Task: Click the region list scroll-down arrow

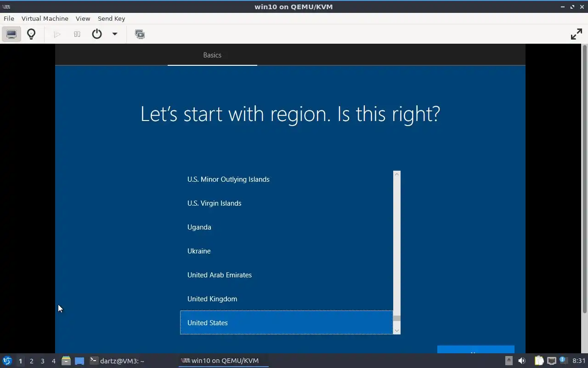Action: coord(397,330)
